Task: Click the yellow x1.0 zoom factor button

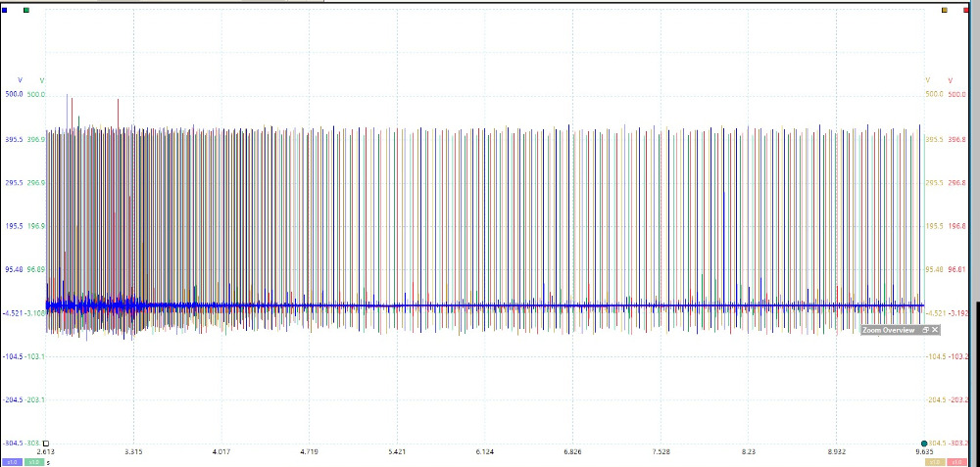Action: pos(935,461)
